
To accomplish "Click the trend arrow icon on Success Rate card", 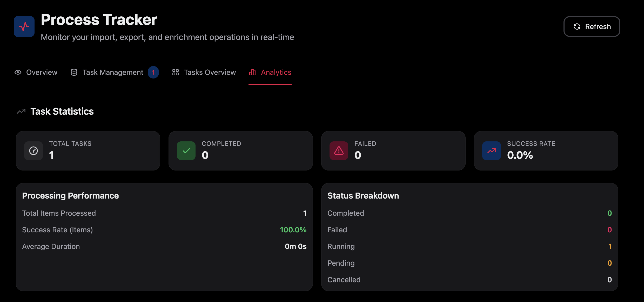I will point(491,151).
